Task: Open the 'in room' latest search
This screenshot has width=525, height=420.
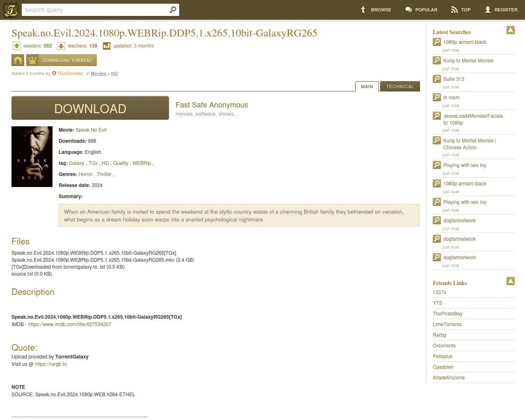Action: coord(452,98)
